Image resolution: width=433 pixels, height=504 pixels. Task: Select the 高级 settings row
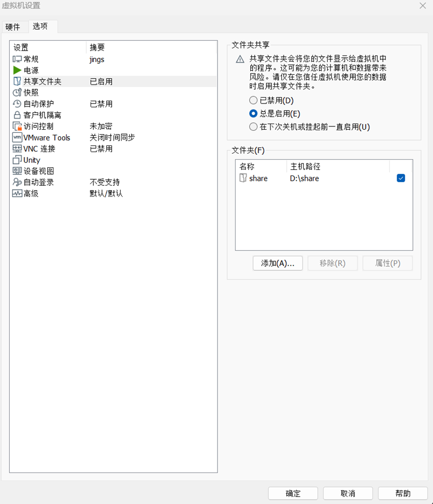point(31,193)
